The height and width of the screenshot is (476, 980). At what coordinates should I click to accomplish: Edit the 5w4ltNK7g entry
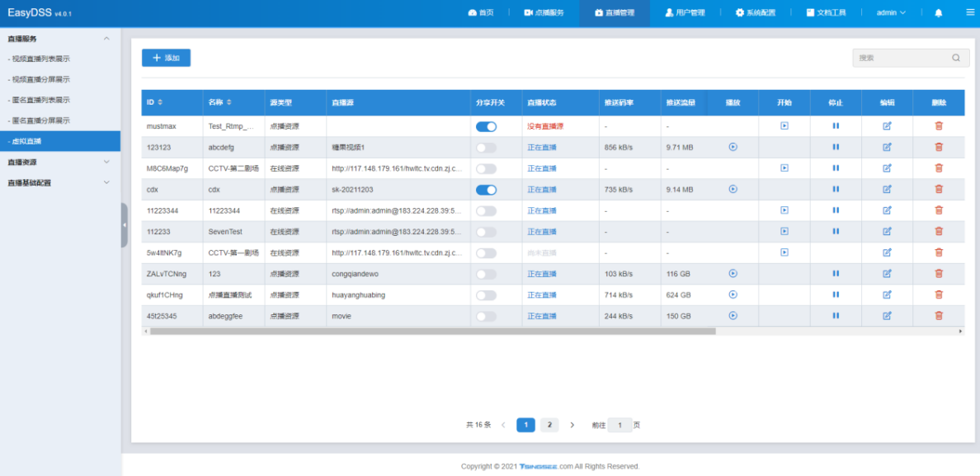pyautogui.click(x=887, y=252)
